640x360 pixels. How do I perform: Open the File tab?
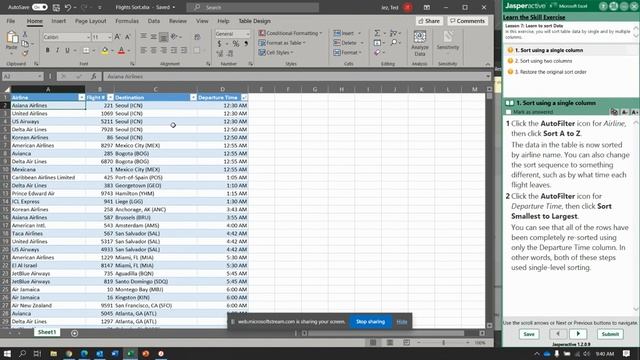[x=11, y=21]
